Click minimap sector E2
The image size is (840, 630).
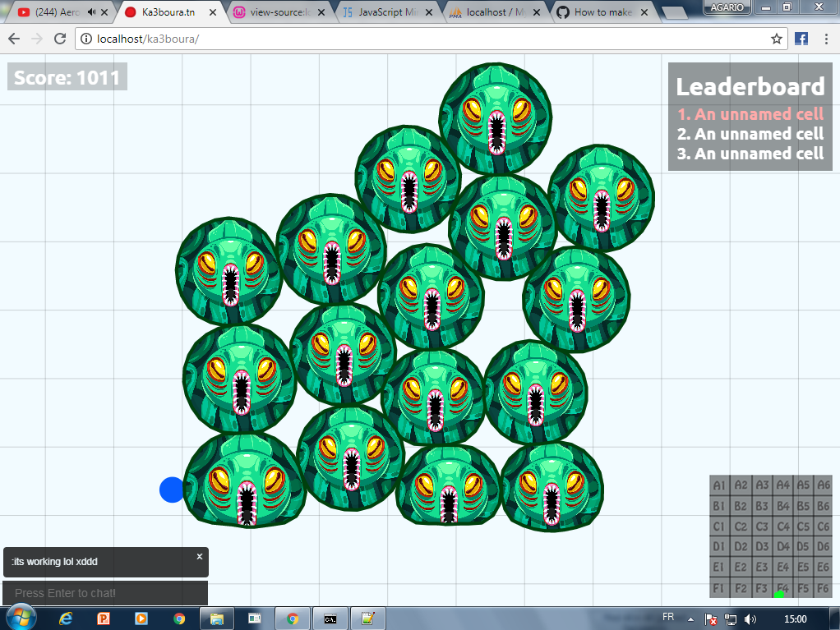[741, 568]
